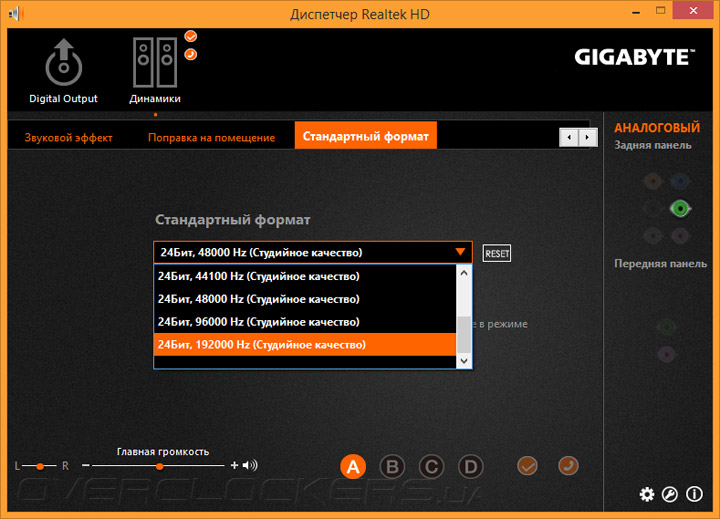The width and height of the screenshot is (720, 519).
Task: Select profile A button
Action: click(x=353, y=467)
